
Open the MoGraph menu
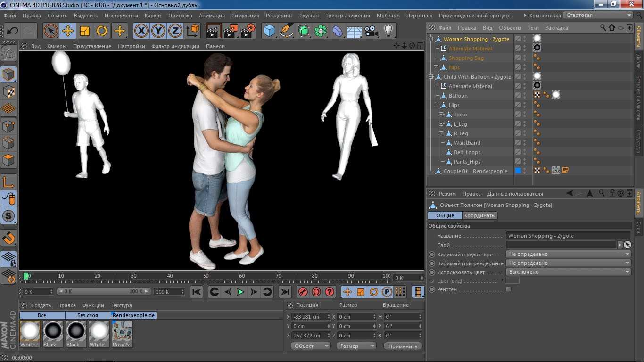tap(388, 16)
